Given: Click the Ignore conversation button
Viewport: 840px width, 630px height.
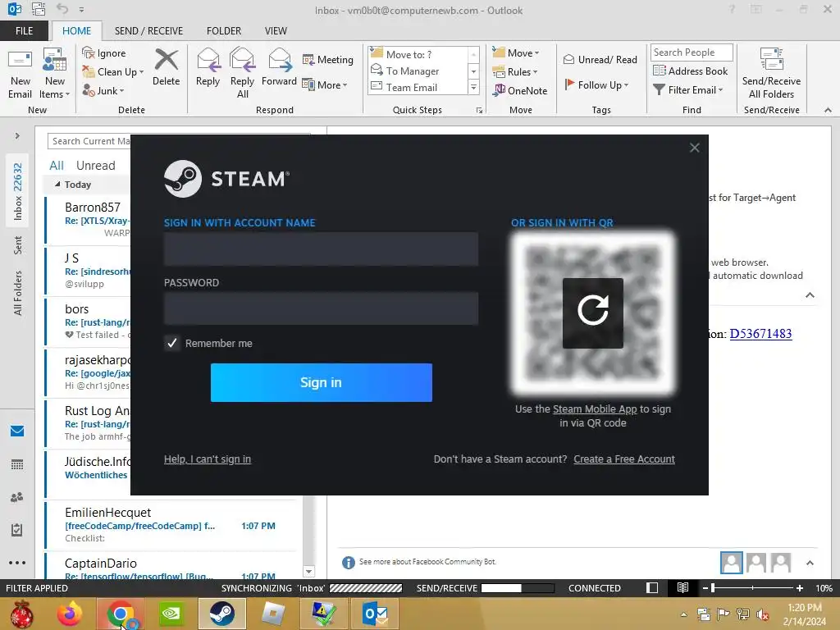Looking at the screenshot, I should (x=104, y=53).
